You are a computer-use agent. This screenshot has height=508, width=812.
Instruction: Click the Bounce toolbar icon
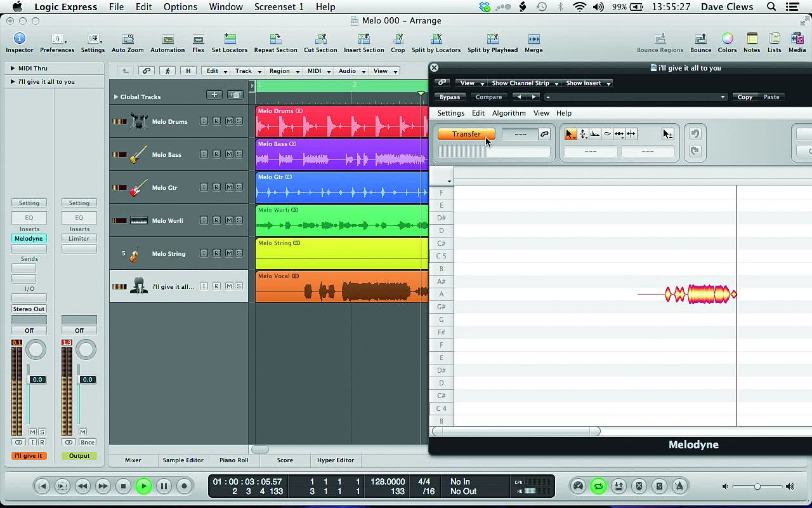(700, 39)
